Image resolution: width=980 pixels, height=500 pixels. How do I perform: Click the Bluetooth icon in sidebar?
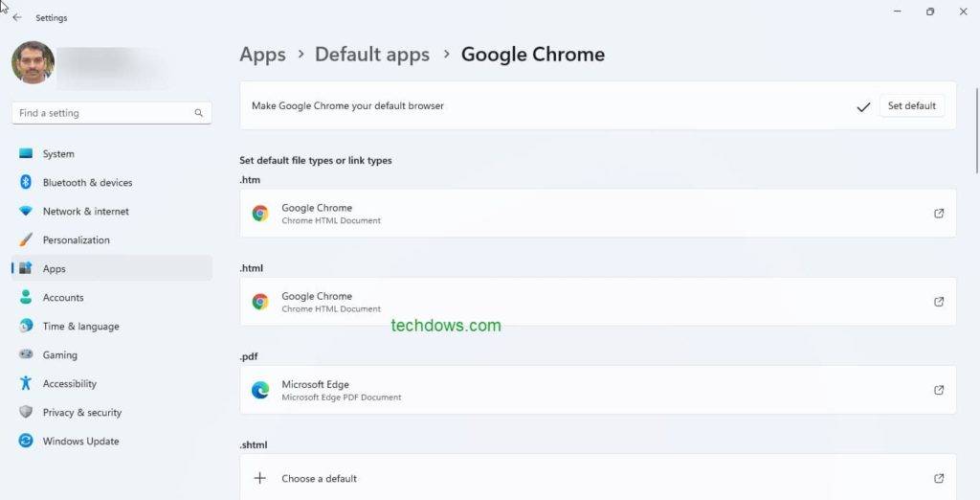click(26, 182)
